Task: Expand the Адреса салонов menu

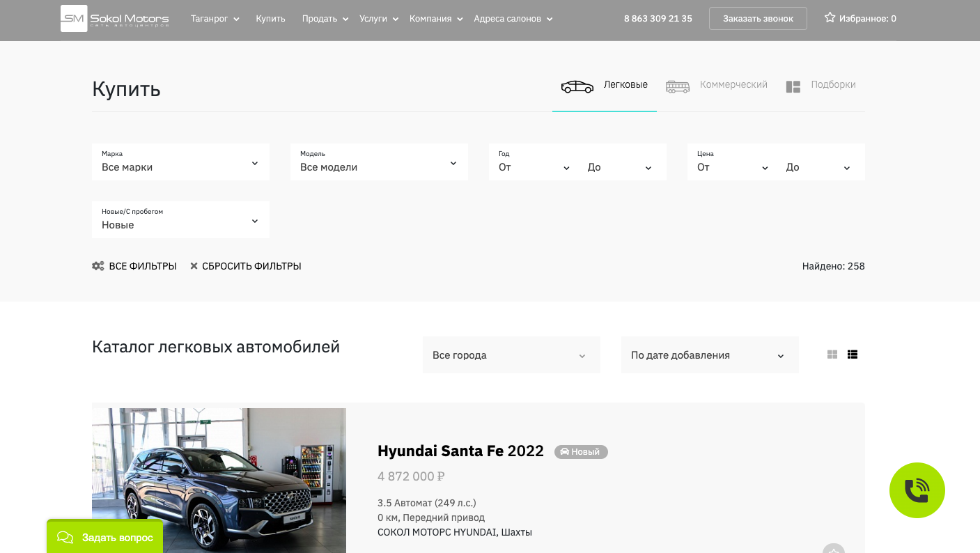Action: click(x=513, y=19)
